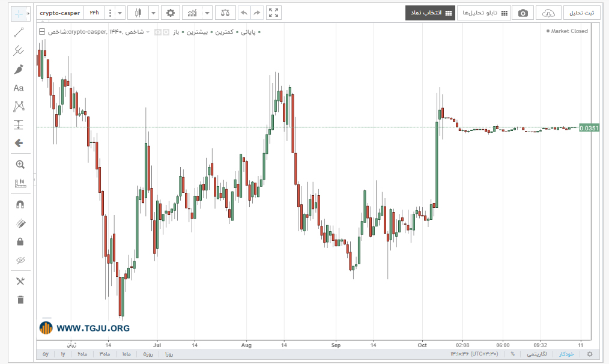
Task: Select the 1y time range
Action: [63, 354]
